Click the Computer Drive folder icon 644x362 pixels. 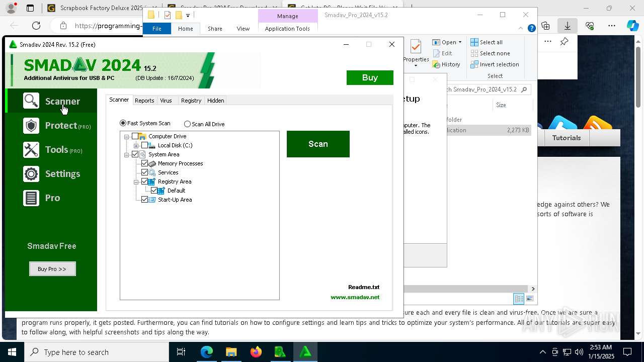[142, 136]
